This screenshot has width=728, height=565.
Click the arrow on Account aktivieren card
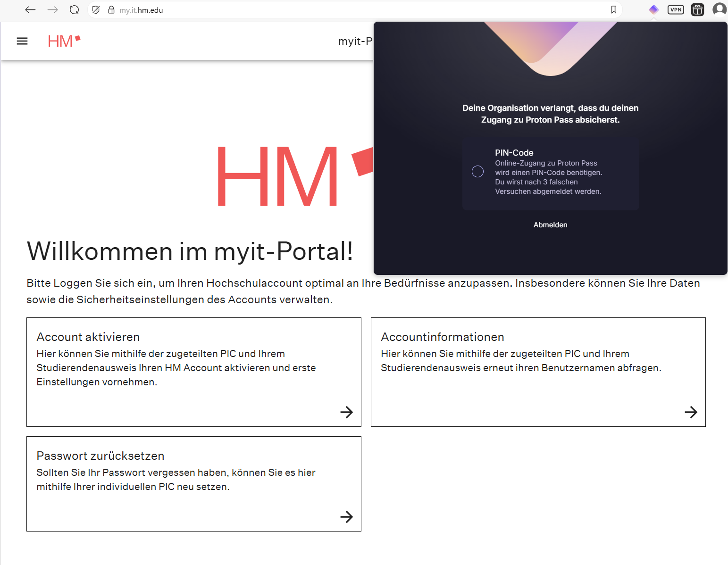click(346, 412)
